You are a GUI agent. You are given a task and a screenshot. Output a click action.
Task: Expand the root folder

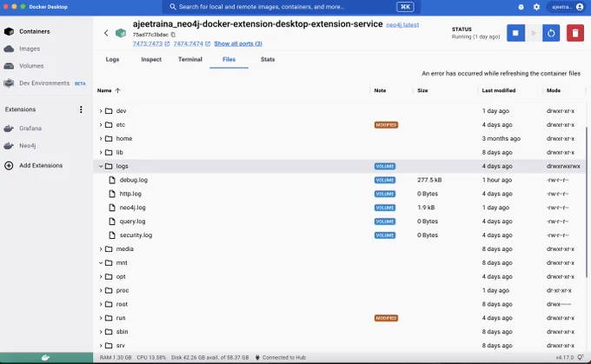pyautogui.click(x=101, y=304)
